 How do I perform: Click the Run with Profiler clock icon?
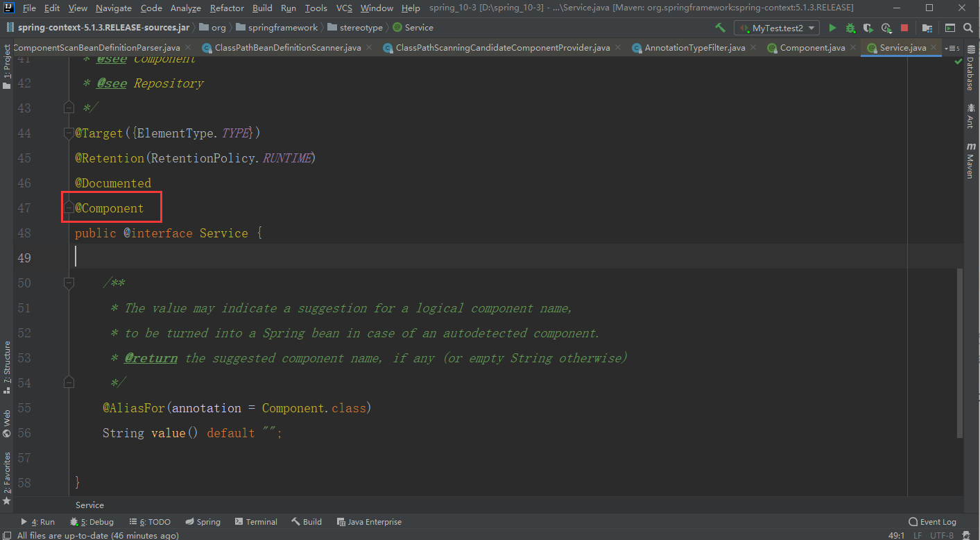886,28
